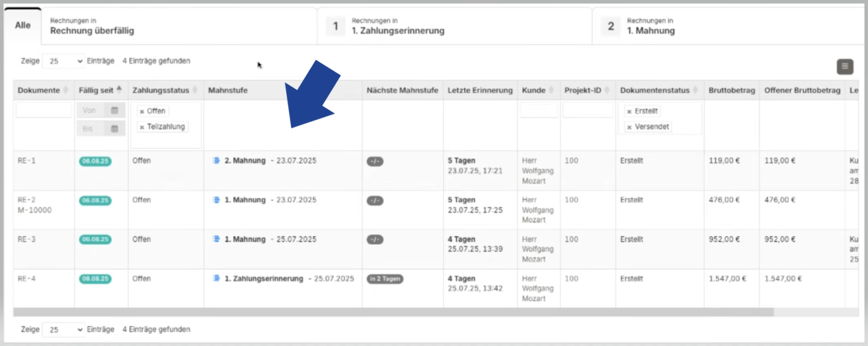
Task: Remove the Erstellt document status filter
Action: pos(629,112)
